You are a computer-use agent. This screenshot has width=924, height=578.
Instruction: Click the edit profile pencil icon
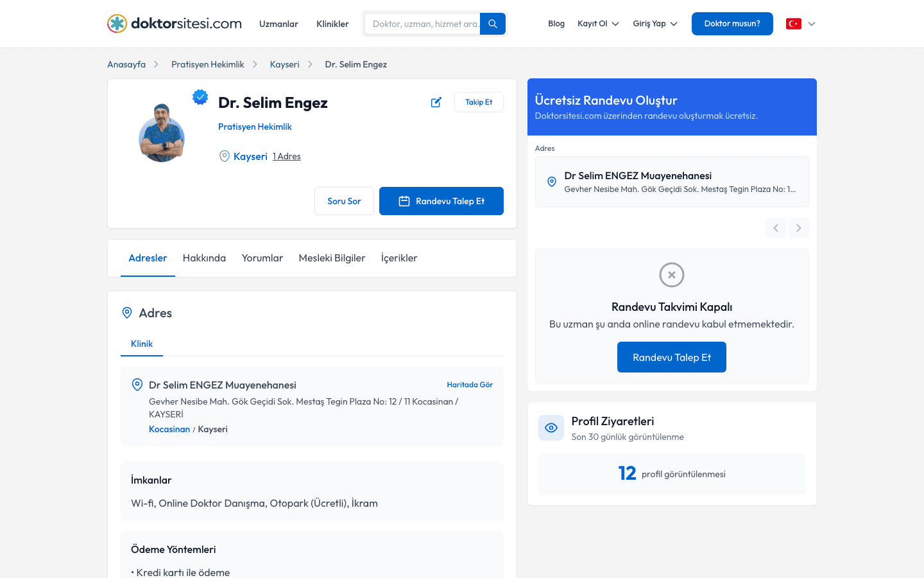tap(436, 102)
